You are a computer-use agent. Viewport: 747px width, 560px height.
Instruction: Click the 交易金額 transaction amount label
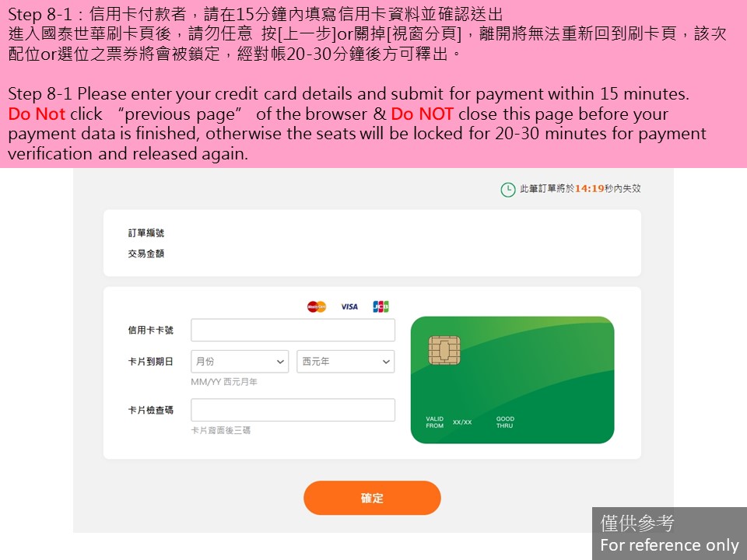pos(146,254)
